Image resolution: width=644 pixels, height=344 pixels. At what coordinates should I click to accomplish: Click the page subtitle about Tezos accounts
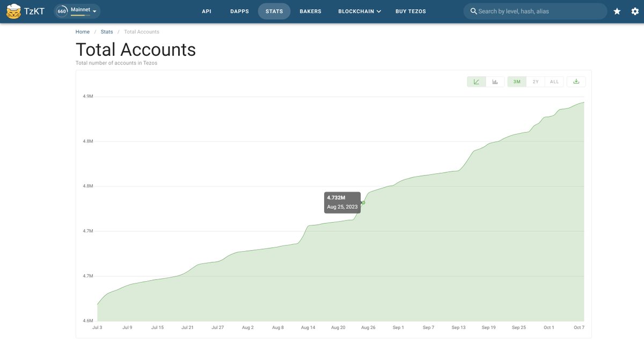(x=116, y=63)
